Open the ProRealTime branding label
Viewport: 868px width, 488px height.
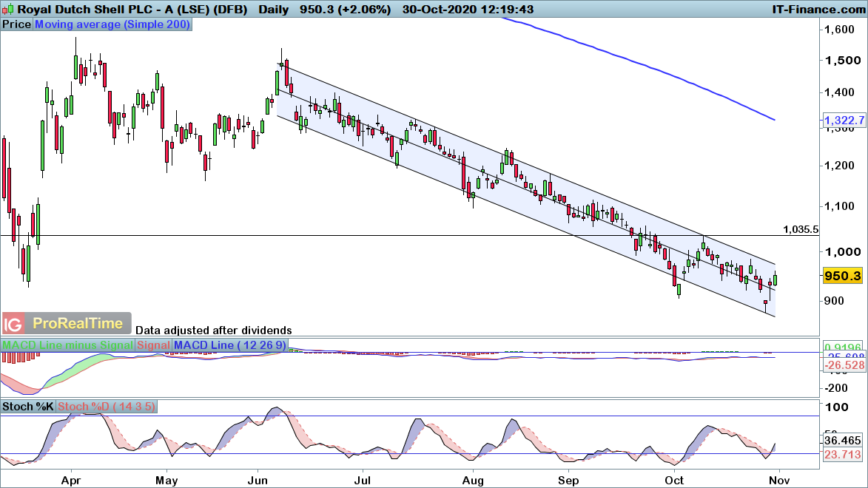click(78, 324)
